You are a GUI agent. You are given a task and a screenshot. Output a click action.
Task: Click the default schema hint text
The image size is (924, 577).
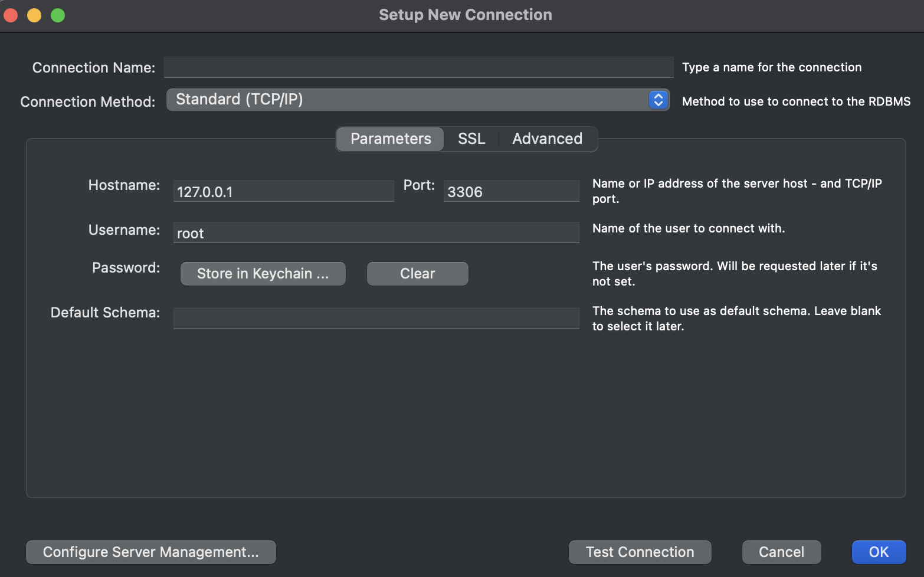click(x=736, y=319)
